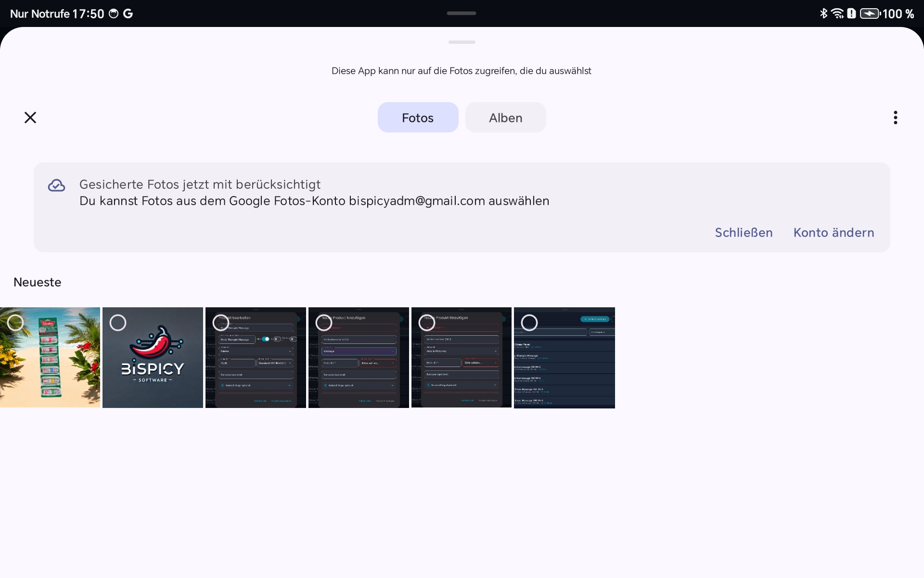This screenshot has width=924, height=578.
Task: Close the photo picker with X icon
Action: coord(30,118)
